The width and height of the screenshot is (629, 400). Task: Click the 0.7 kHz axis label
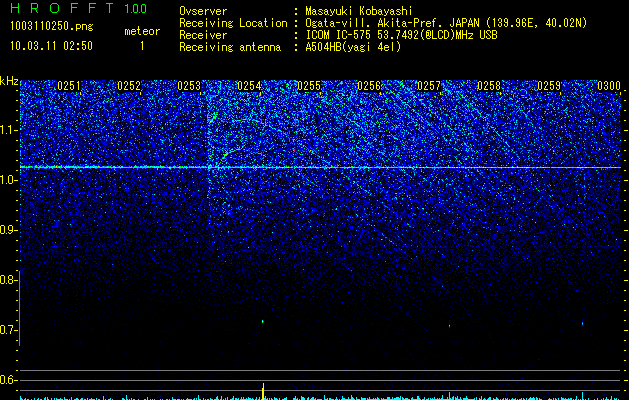click(8, 330)
